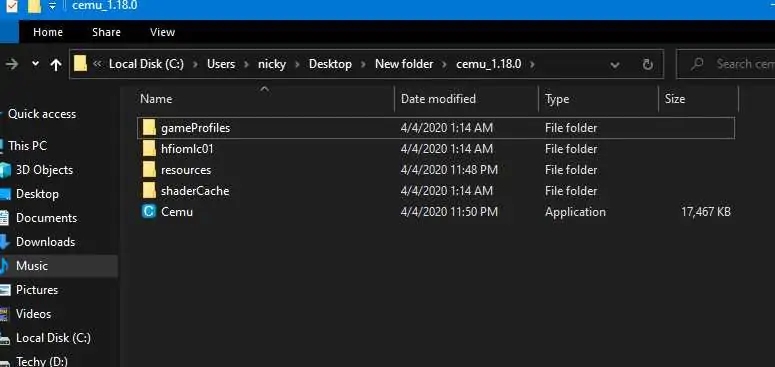Select the hfiomlc01 folder icon

click(x=149, y=149)
